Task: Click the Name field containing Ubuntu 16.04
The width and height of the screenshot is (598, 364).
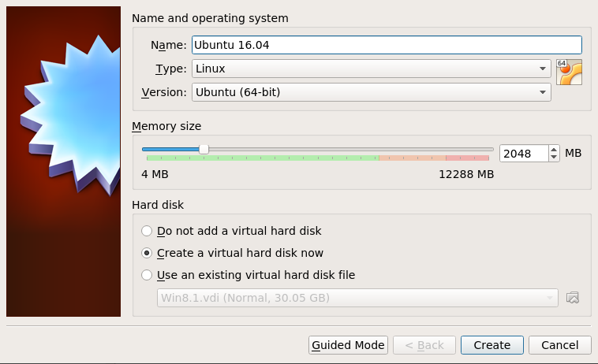Action: (x=387, y=45)
